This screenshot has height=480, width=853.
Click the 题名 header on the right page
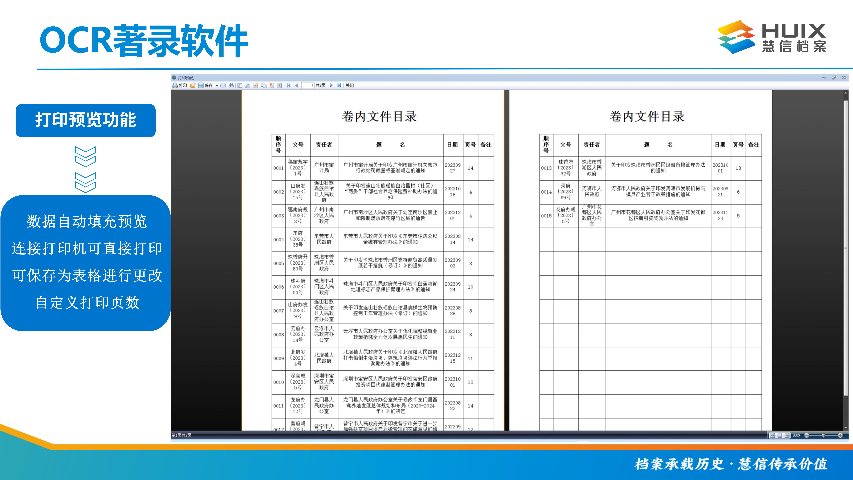[658, 145]
